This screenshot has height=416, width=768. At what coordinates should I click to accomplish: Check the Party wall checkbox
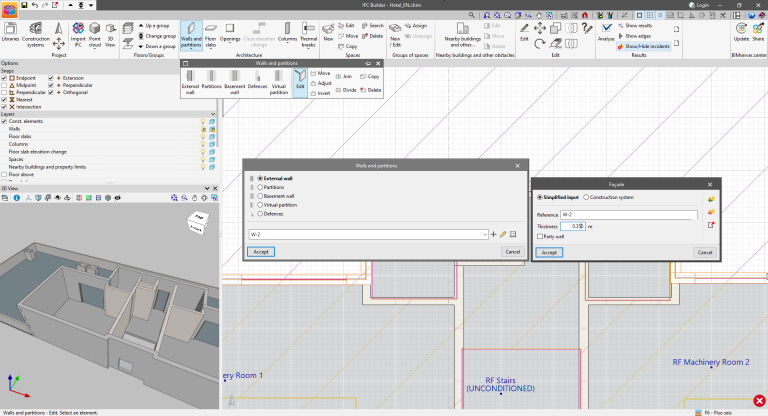coord(540,236)
